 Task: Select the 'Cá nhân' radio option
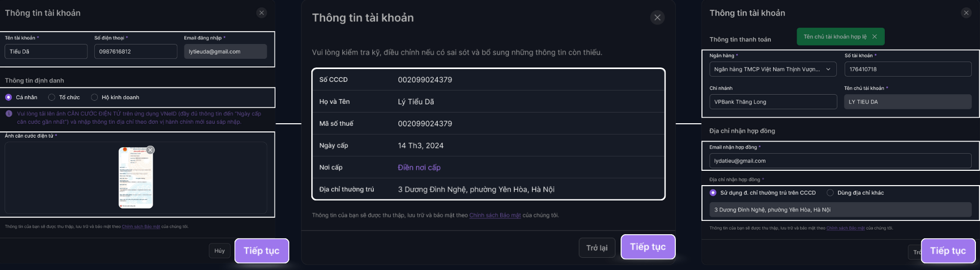point(9,97)
